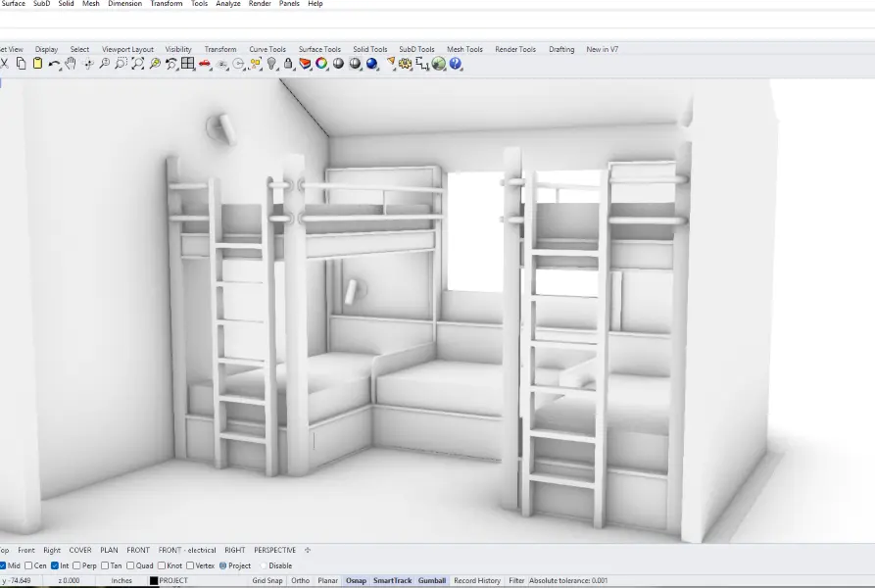875x588 pixels.
Task: Switch to the PERSPECTIVE viewport tab
Action: (275, 550)
